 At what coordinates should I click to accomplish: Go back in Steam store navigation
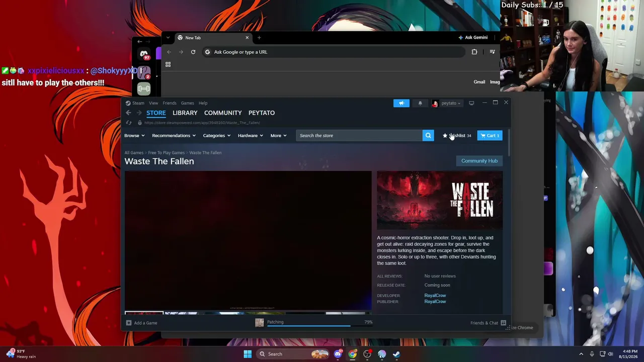pyautogui.click(x=128, y=113)
